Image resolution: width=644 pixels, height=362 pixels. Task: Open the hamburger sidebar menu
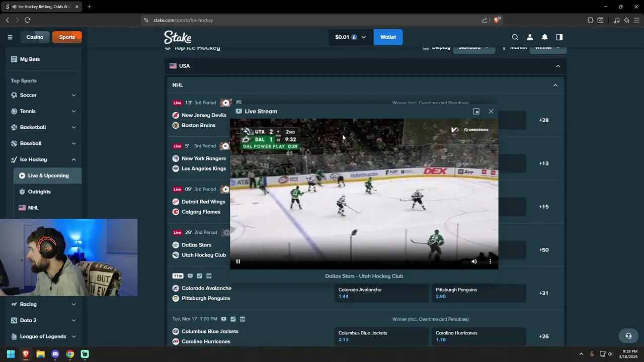10,37
